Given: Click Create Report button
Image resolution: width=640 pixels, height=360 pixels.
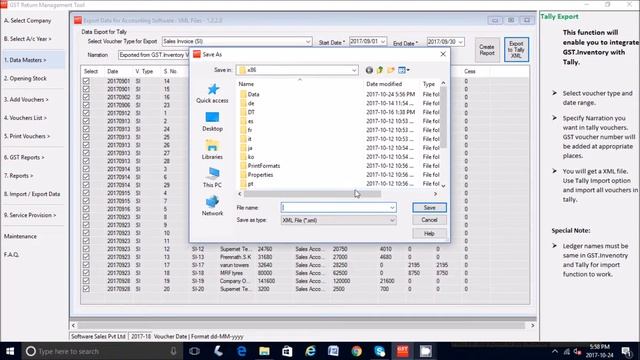Looking at the screenshot, I should [487, 50].
